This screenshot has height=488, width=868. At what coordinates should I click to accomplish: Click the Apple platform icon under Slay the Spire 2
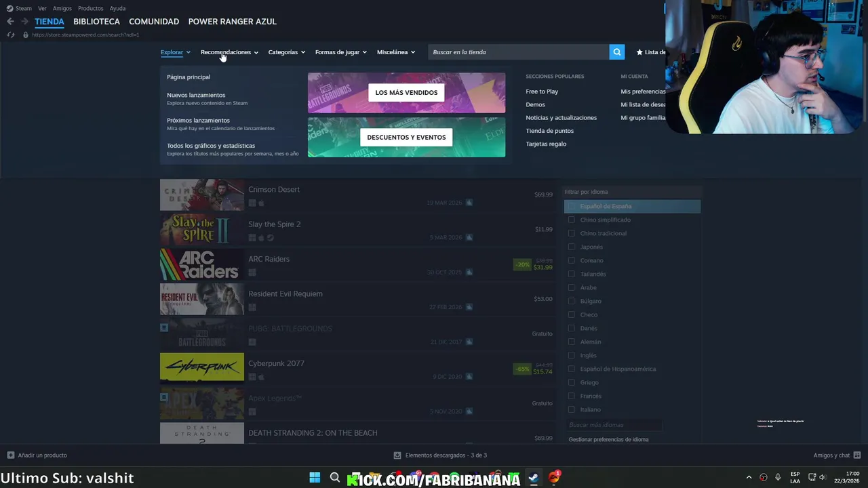point(261,238)
